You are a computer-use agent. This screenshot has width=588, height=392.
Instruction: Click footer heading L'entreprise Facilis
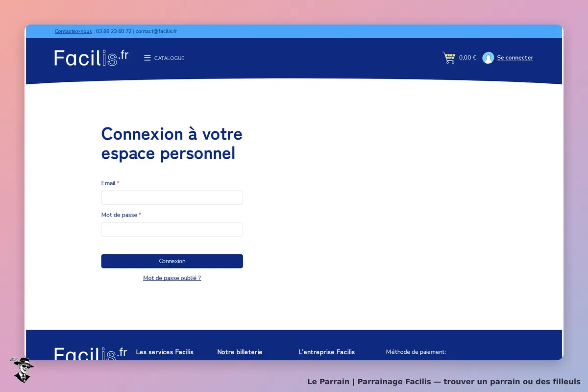click(326, 352)
